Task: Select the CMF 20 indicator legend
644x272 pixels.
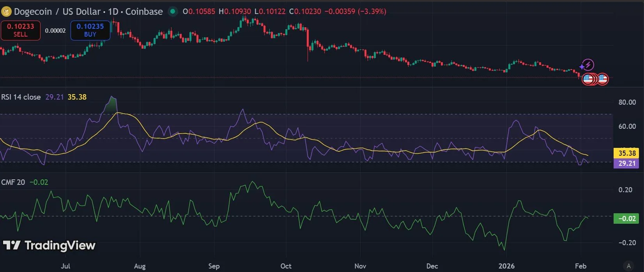Action: [x=13, y=182]
